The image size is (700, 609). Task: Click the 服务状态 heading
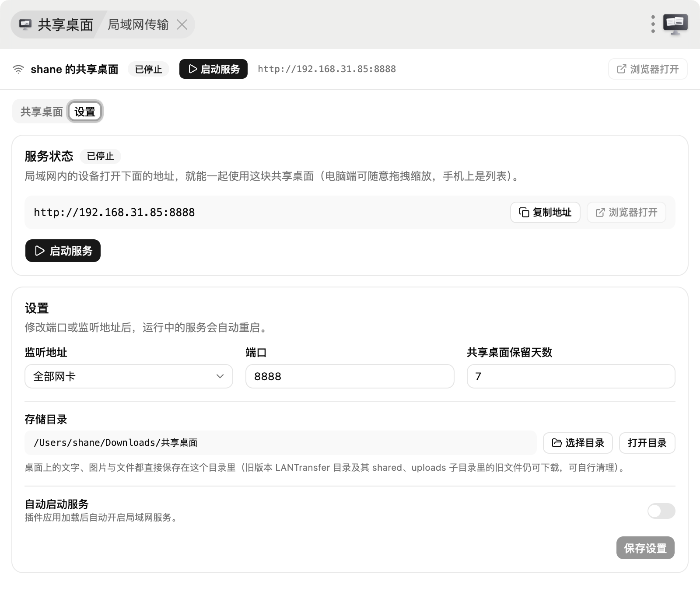coord(49,156)
